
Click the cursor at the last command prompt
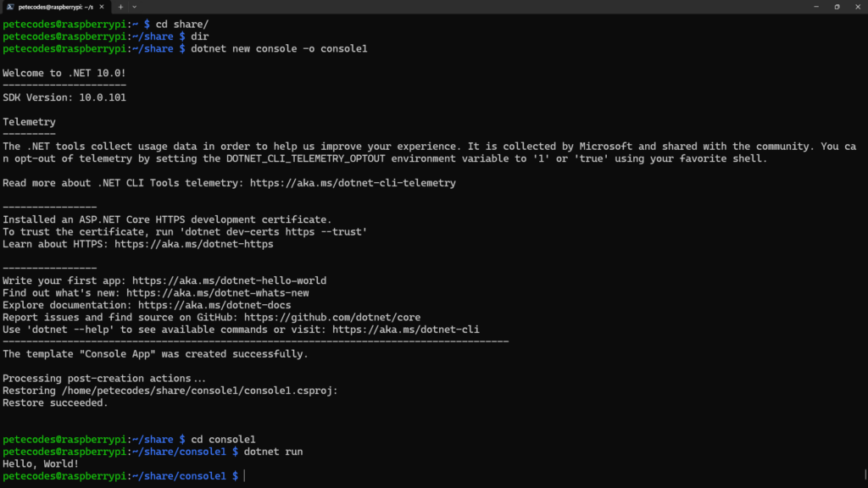(x=245, y=476)
